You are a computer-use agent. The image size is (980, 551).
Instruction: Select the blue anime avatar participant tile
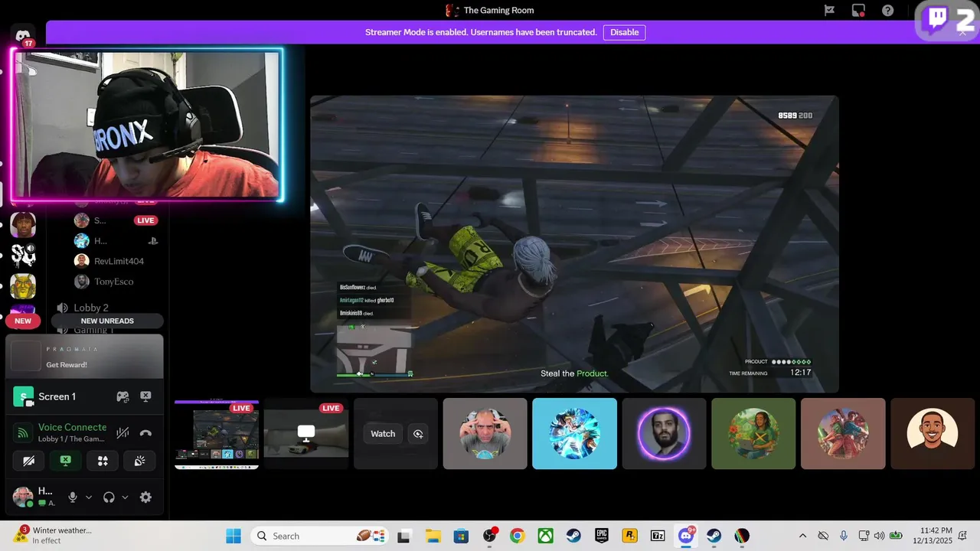tap(575, 434)
